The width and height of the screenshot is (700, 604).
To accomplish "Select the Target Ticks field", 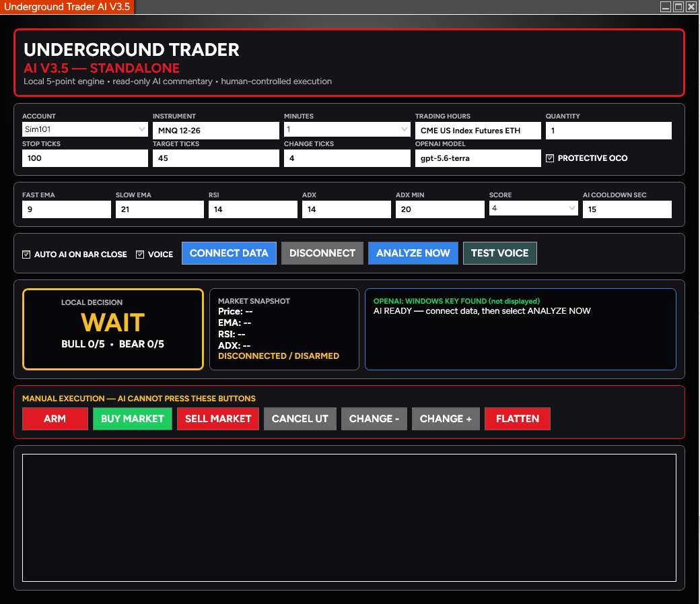I will pos(215,158).
